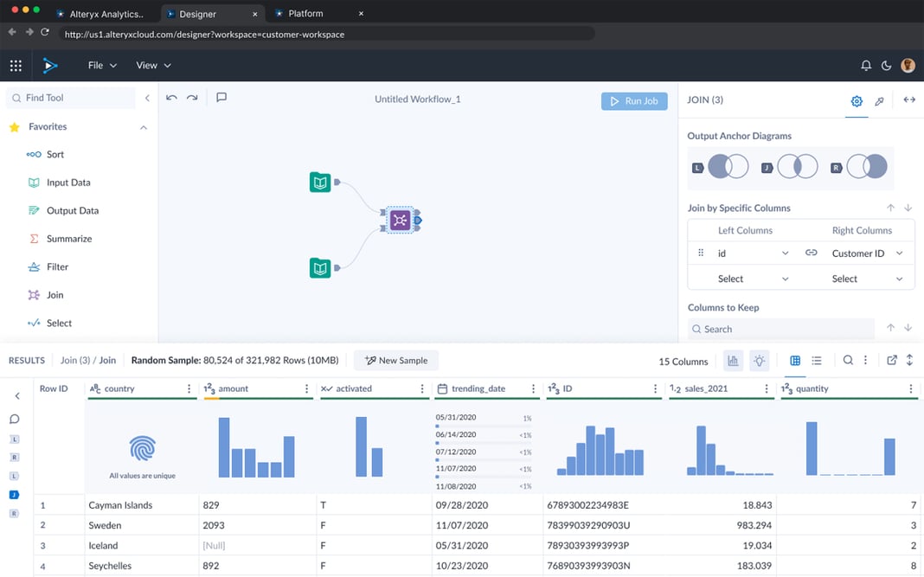Collapse the Favorites section
924x577 pixels.
(143, 125)
